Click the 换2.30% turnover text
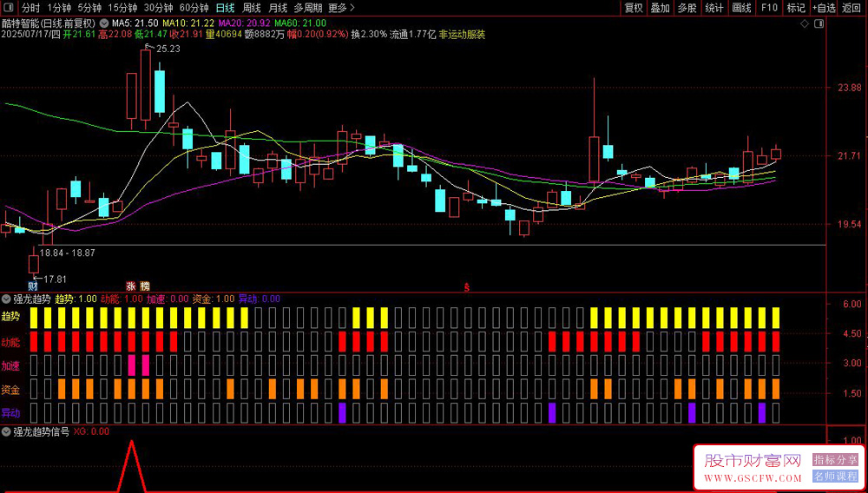Viewport: 868px width, 493px height. (x=369, y=35)
